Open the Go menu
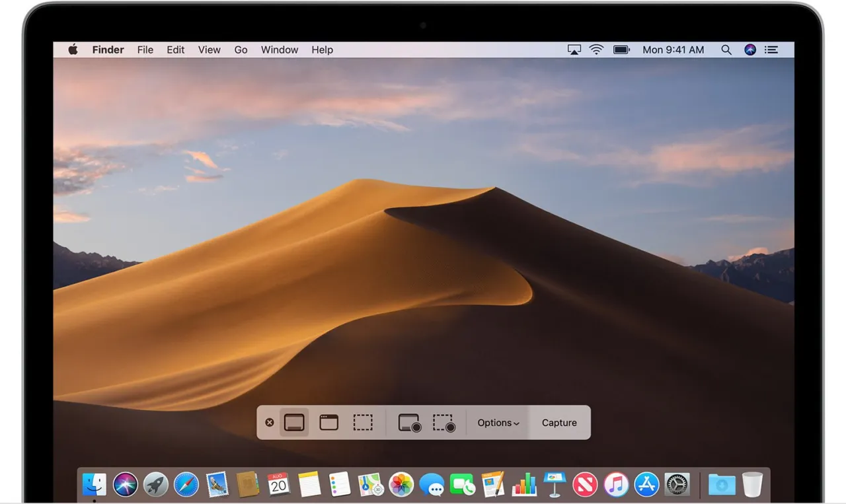The height and width of the screenshot is (504, 846). pyautogui.click(x=241, y=50)
